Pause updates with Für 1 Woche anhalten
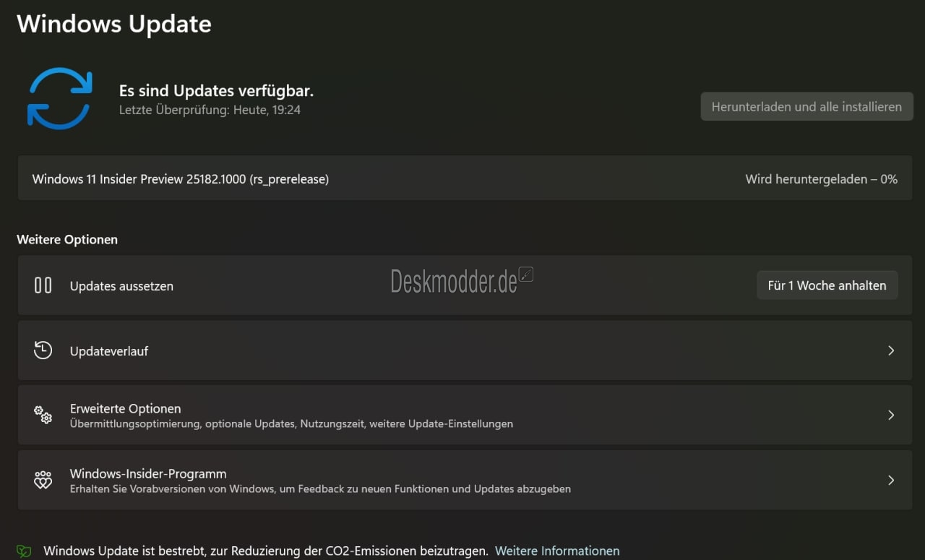925x560 pixels. point(827,285)
